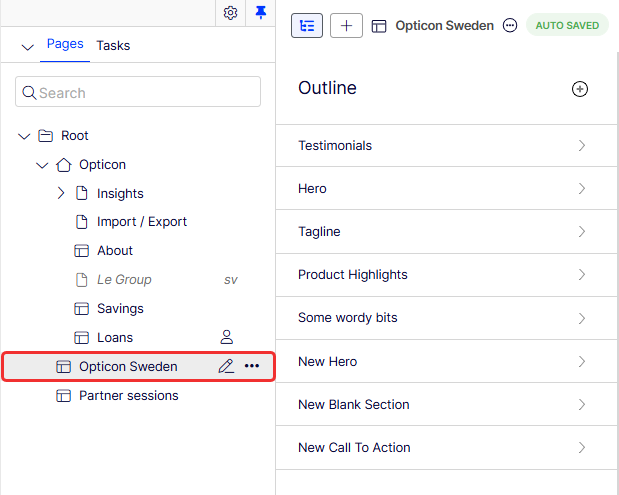Expand Product Highlights with its chevron

(582, 275)
